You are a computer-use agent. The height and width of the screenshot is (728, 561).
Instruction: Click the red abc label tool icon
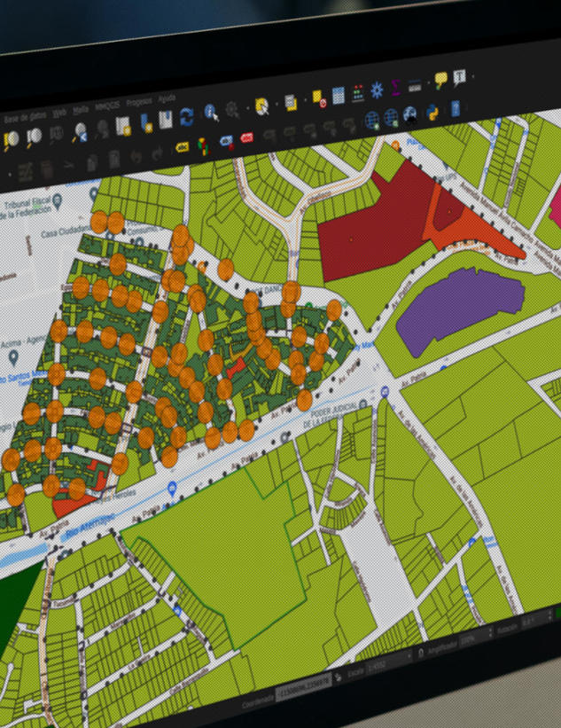pyautogui.click(x=247, y=138)
